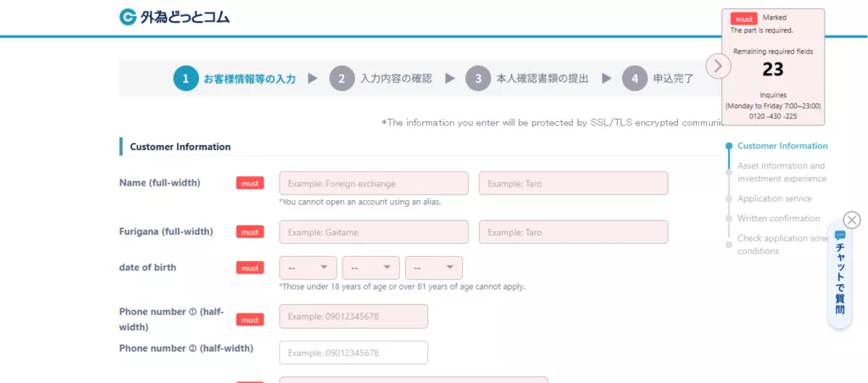Open the birth day dropdown
868x383 pixels.
coord(434,268)
